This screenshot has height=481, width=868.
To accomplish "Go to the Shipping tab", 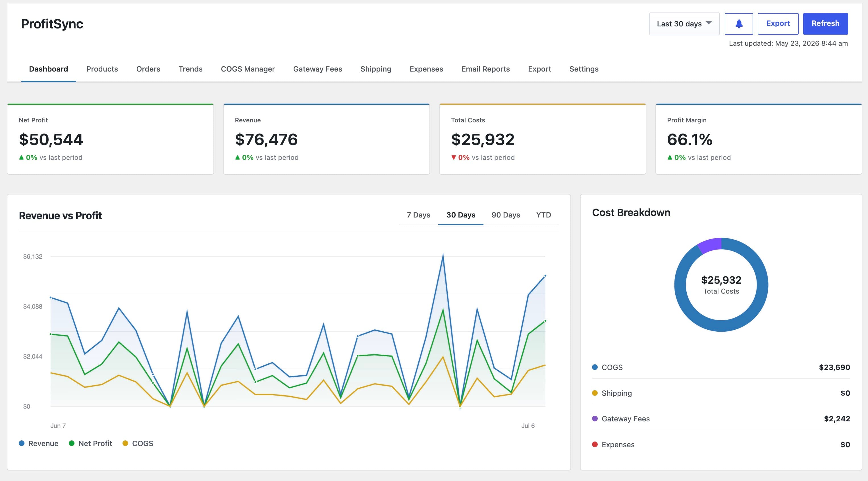I will [x=376, y=69].
